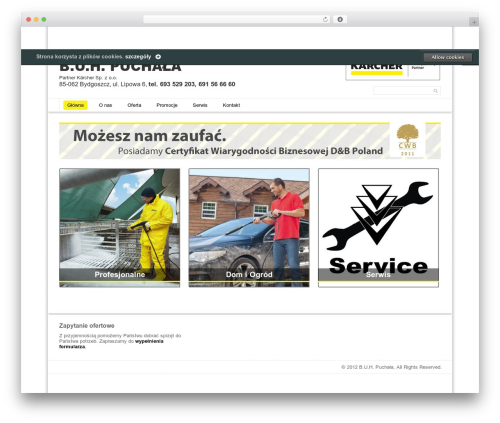
Task: Open the Promocje menu item
Action: point(167,105)
